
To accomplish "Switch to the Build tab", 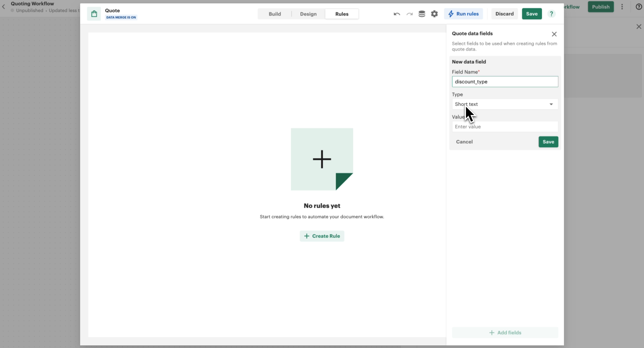I will click(x=275, y=14).
